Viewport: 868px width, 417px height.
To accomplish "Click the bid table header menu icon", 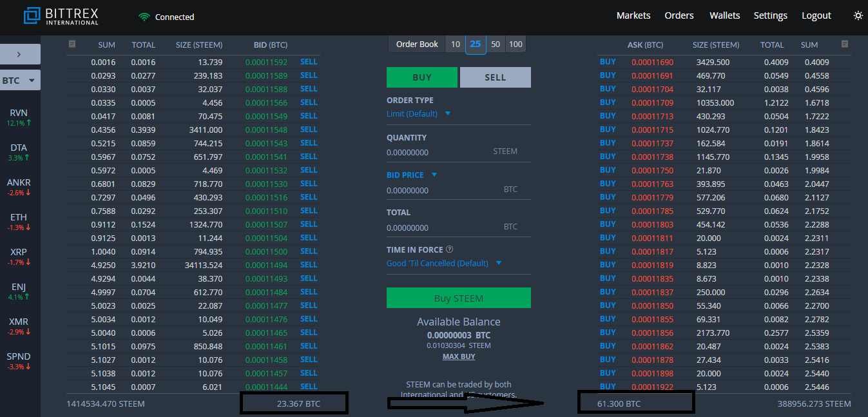I will (x=72, y=44).
